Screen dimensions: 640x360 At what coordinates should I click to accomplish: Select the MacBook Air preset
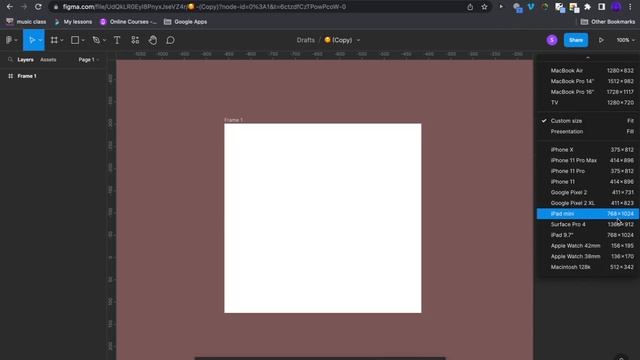click(588, 71)
